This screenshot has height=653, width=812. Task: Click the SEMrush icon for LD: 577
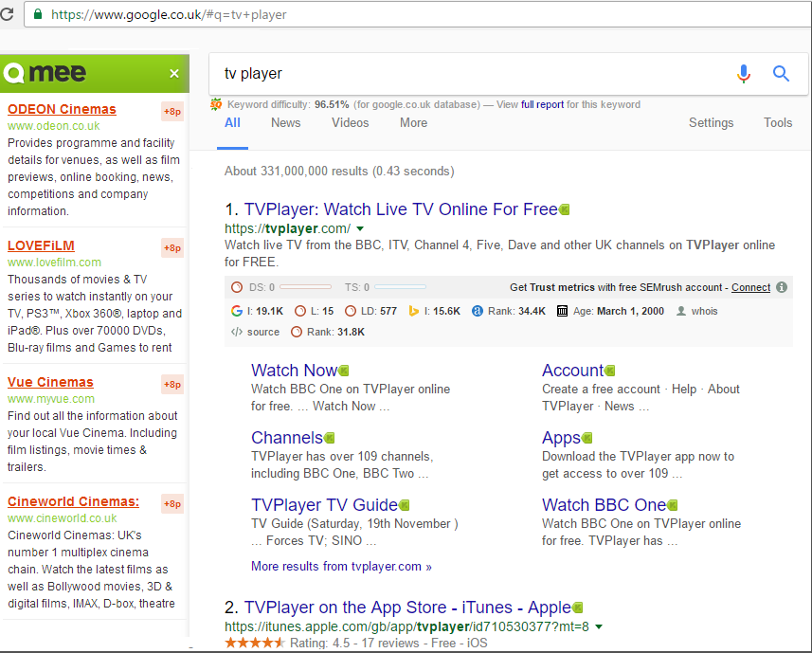(x=351, y=311)
